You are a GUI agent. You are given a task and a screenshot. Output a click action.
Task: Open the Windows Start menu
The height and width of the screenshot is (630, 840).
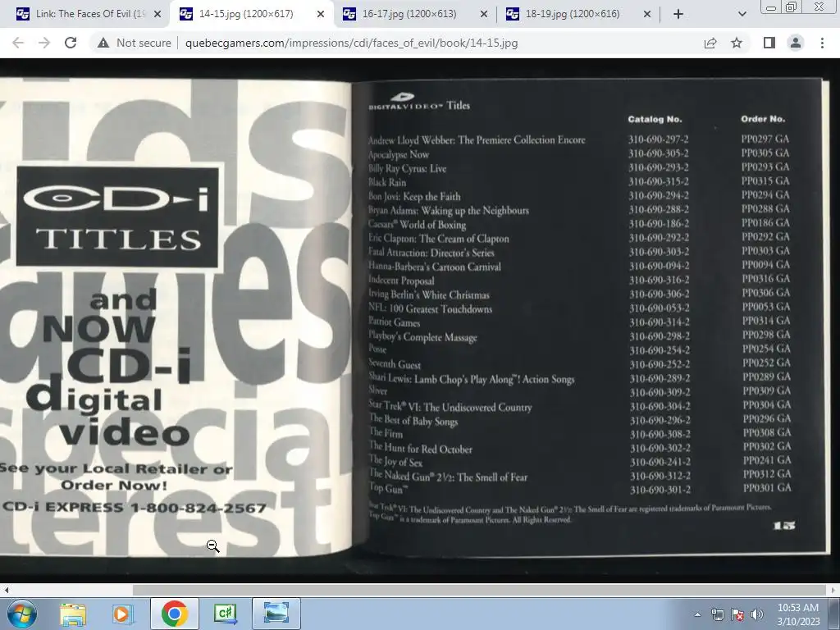[22, 614]
